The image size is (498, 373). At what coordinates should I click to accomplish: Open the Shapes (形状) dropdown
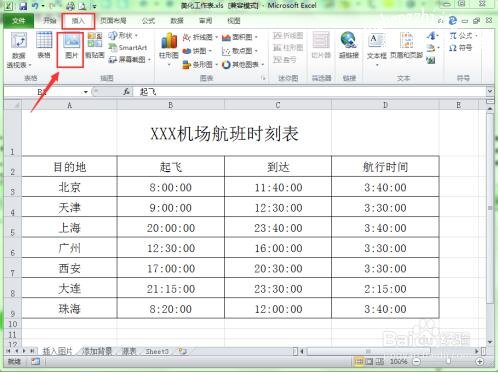pyautogui.click(x=123, y=35)
